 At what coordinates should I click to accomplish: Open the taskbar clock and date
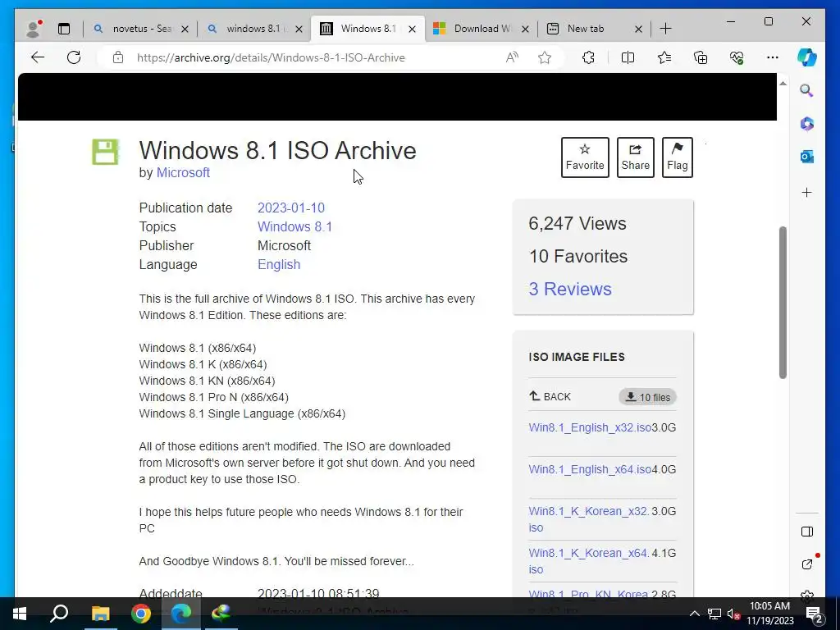pos(769,614)
